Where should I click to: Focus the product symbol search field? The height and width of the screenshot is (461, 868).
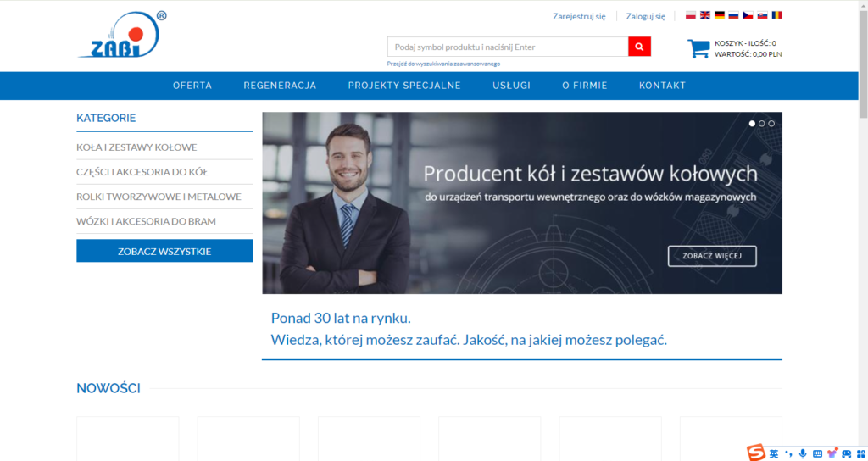pyautogui.click(x=507, y=47)
